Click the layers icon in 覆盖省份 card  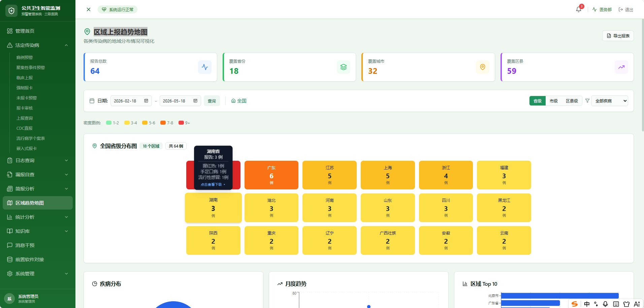[344, 67]
